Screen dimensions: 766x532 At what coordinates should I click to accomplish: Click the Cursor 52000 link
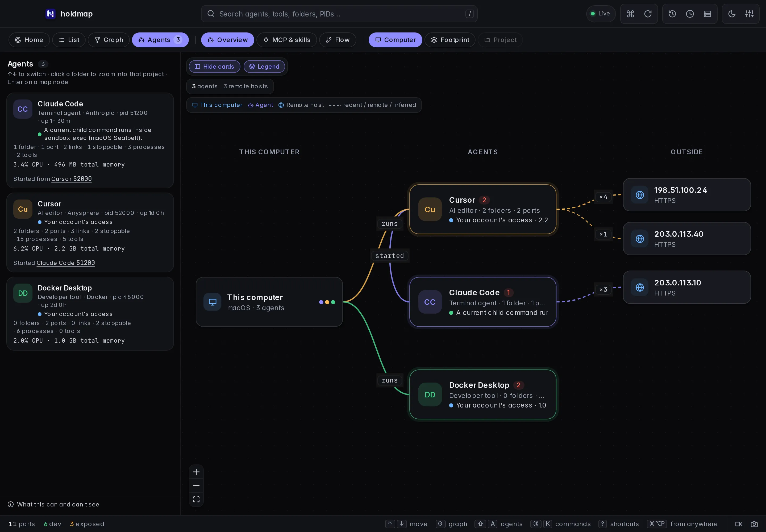(x=71, y=179)
